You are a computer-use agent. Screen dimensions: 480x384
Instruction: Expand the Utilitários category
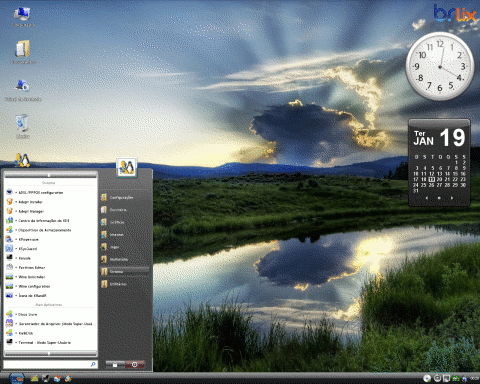point(125,284)
